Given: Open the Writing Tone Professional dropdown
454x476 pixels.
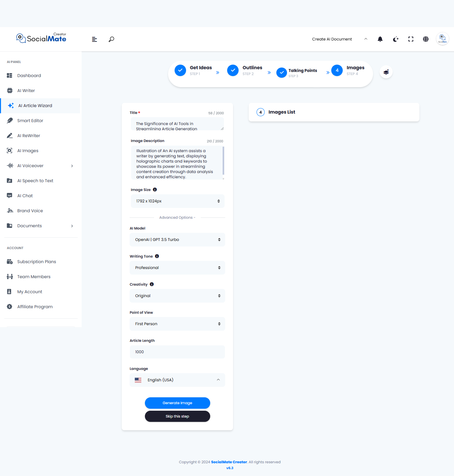Looking at the screenshot, I should pos(178,268).
